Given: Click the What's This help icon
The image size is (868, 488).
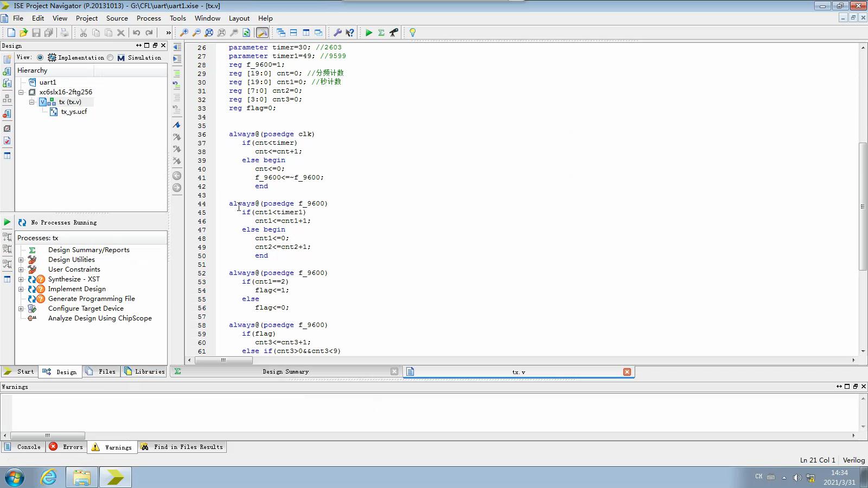Looking at the screenshot, I should pyautogui.click(x=350, y=33).
